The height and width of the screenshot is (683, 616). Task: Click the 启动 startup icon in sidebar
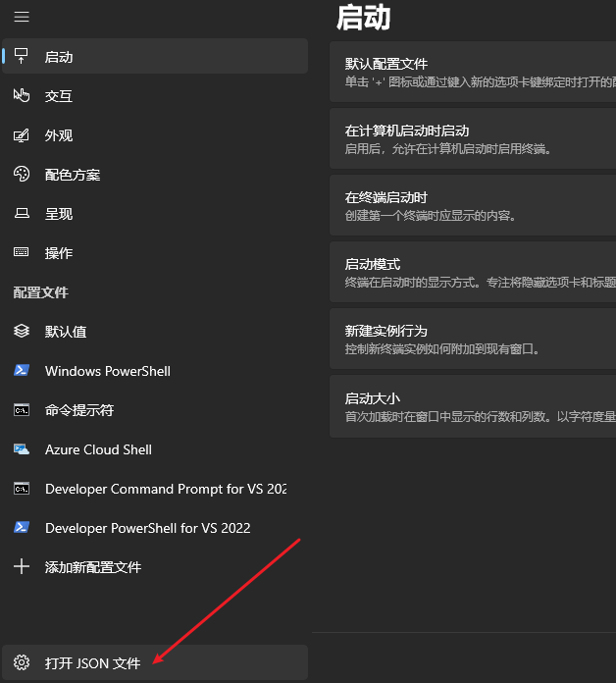pyautogui.click(x=22, y=57)
